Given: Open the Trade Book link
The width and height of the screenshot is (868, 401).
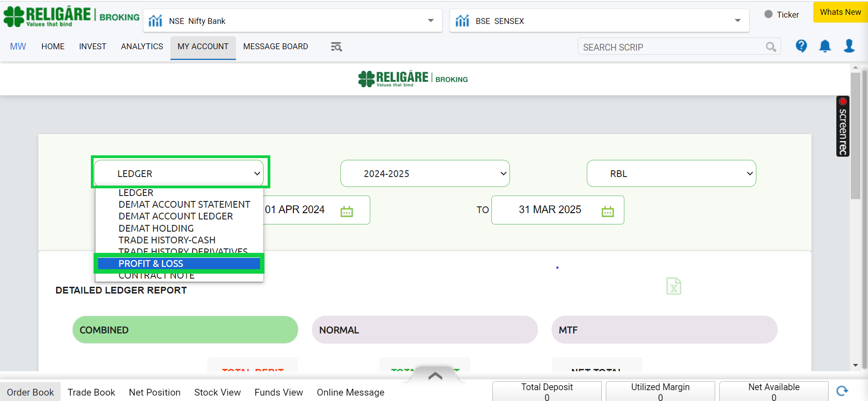Looking at the screenshot, I should 91,392.
